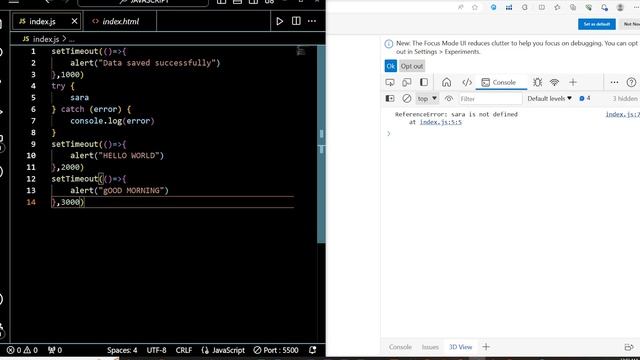Switch to the index.html editor tab
This screenshot has height=360, width=640.
coord(120,21)
